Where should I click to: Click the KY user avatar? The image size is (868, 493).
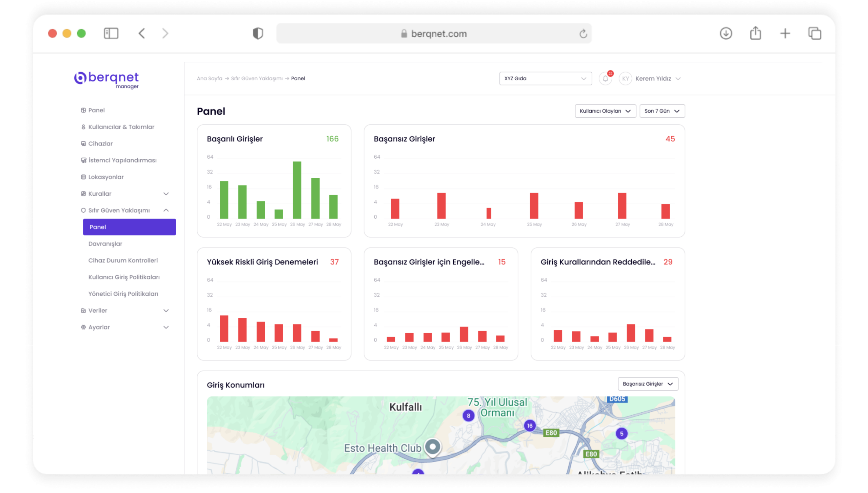coord(625,79)
